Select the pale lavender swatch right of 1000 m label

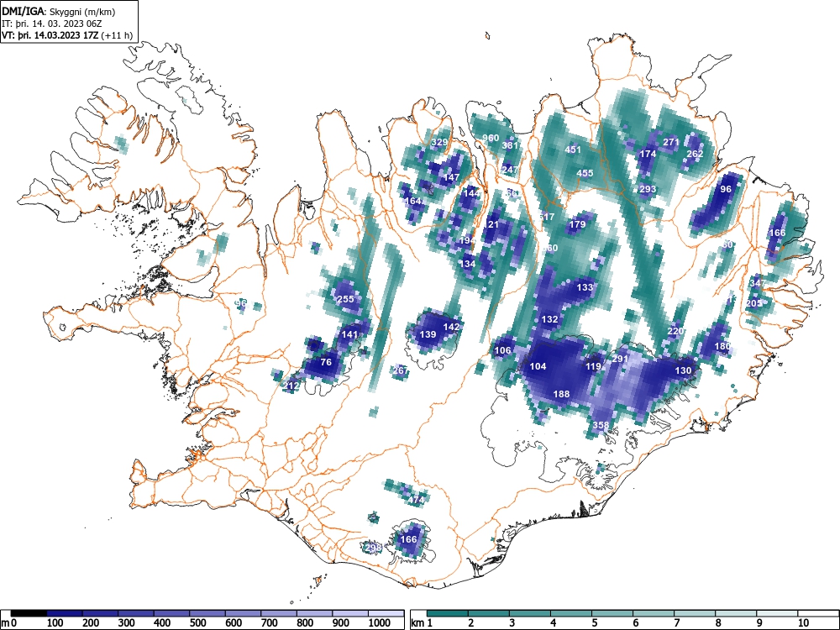pyautogui.click(x=386, y=613)
